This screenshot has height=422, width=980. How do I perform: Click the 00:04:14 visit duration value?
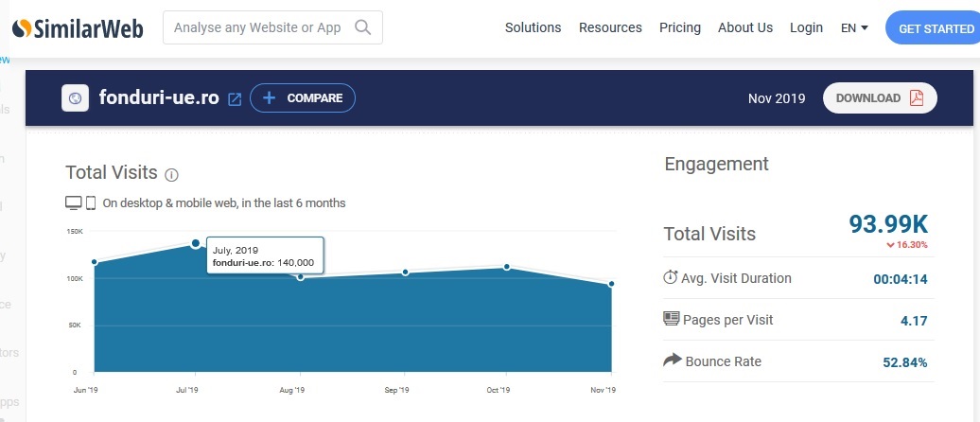[901, 279]
